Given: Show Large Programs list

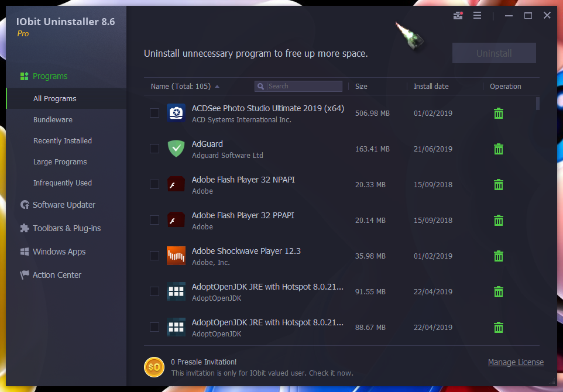Looking at the screenshot, I should click(60, 162).
